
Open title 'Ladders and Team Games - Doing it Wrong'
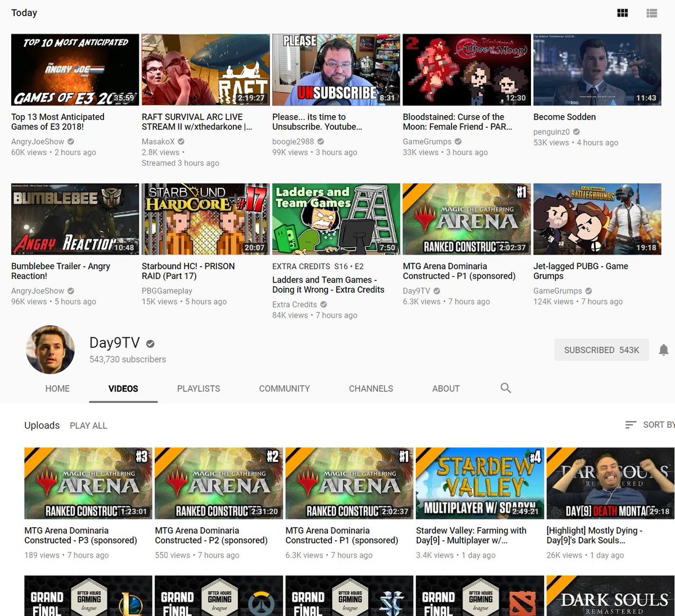(328, 284)
